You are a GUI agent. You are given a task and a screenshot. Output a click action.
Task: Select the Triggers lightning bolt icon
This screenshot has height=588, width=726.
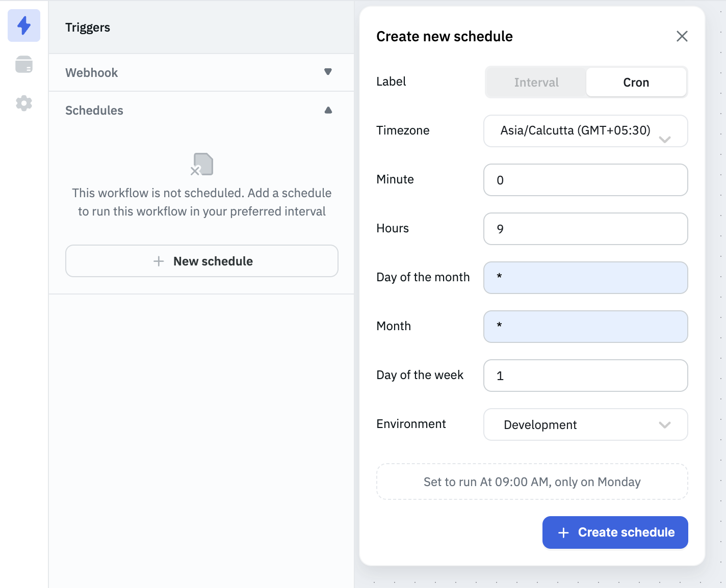(23, 25)
